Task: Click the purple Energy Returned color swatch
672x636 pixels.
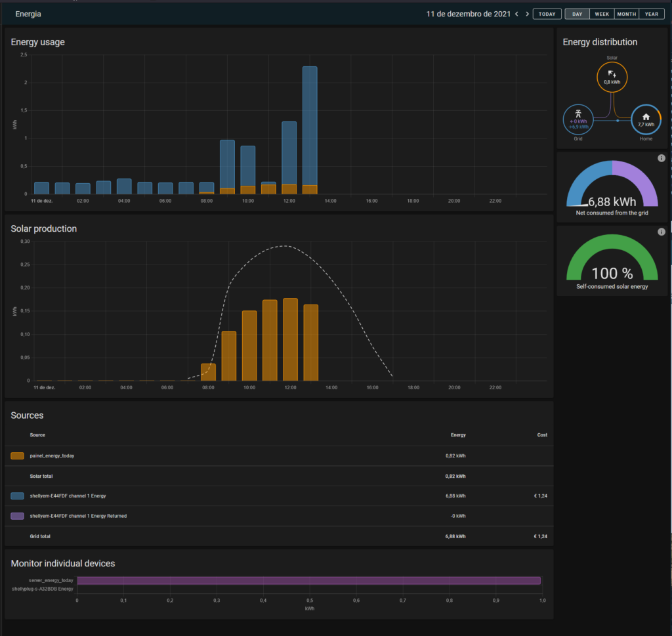Action: click(x=18, y=516)
